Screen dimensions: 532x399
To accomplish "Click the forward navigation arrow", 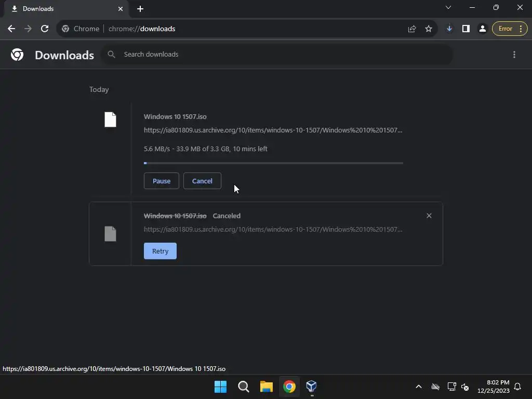I will point(28,29).
